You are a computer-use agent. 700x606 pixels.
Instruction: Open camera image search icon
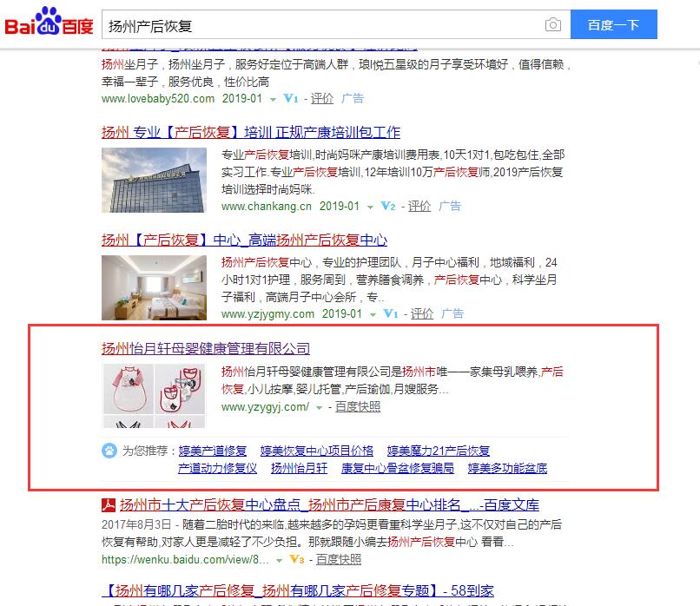coord(552,24)
